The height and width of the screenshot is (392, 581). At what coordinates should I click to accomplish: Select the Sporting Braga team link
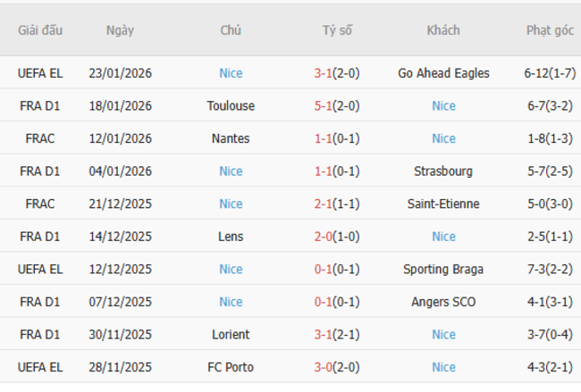(x=443, y=269)
